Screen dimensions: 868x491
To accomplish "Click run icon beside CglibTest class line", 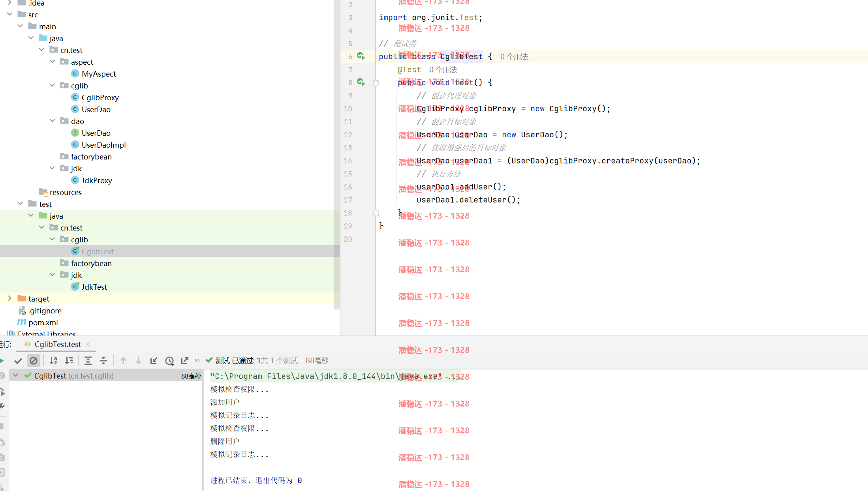I will [361, 56].
